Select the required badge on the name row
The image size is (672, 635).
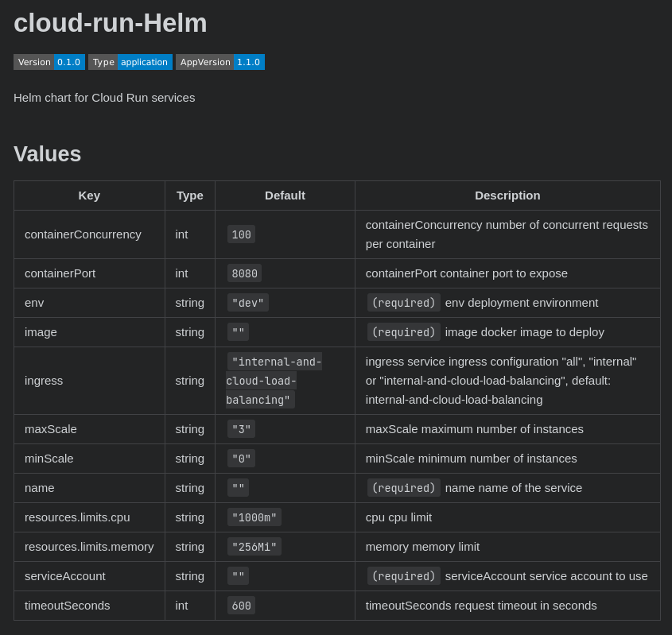pos(404,487)
